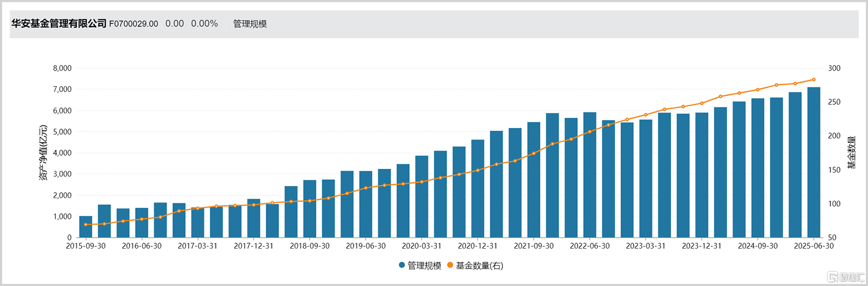Select the 管理规模 tab in header
868x286 pixels.
coord(250,24)
